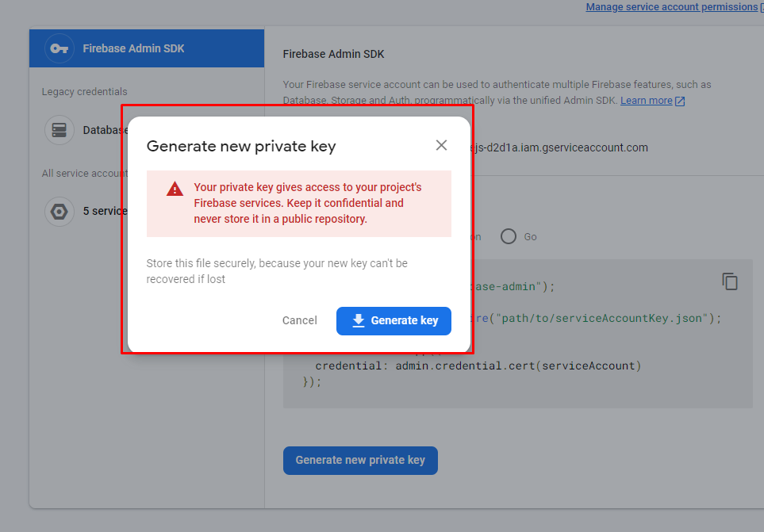Viewport: 764px width, 532px height.
Task: Select the Firebase Admin SDK key icon
Action: point(59,48)
